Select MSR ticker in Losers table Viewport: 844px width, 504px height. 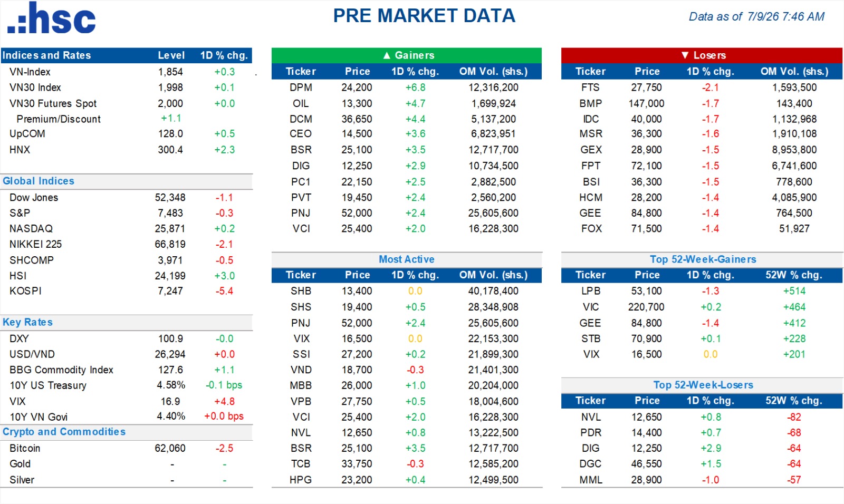(591, 134)
